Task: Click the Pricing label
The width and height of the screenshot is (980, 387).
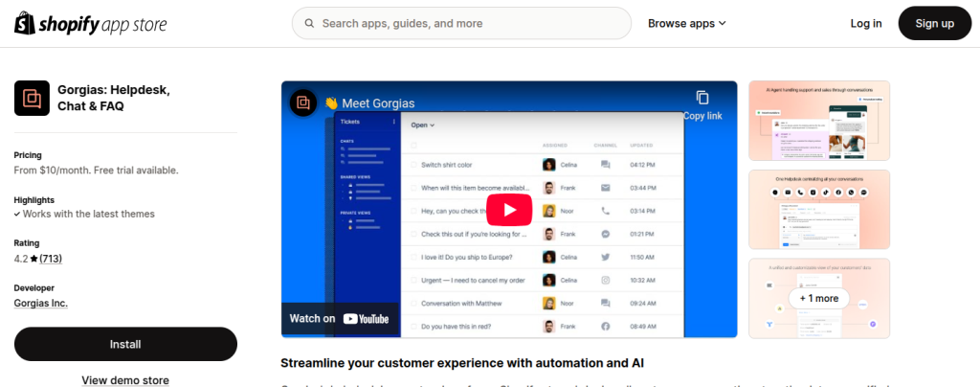Action: coord(28,155)
